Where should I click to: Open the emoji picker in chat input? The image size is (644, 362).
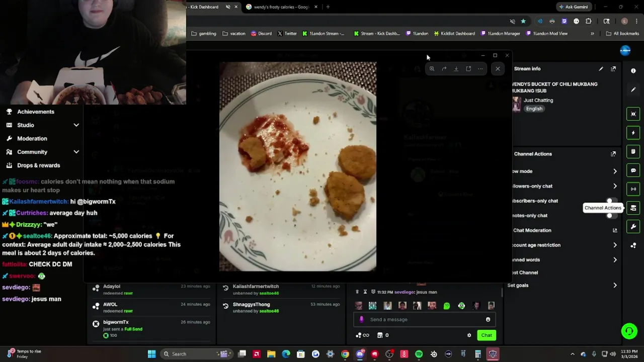[488, 319]
